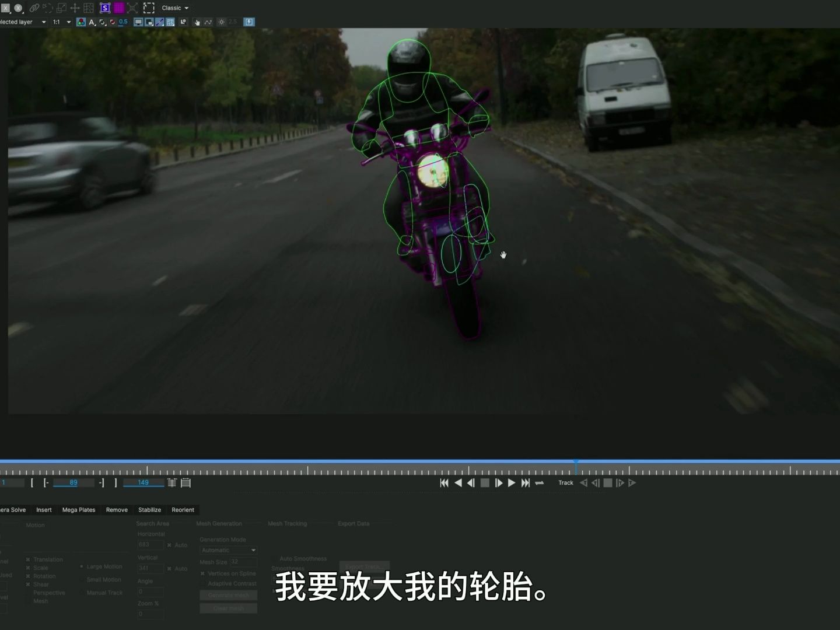Toggle the blue lightning bolt icon
The image size is (840, 630).
(249, 22)
